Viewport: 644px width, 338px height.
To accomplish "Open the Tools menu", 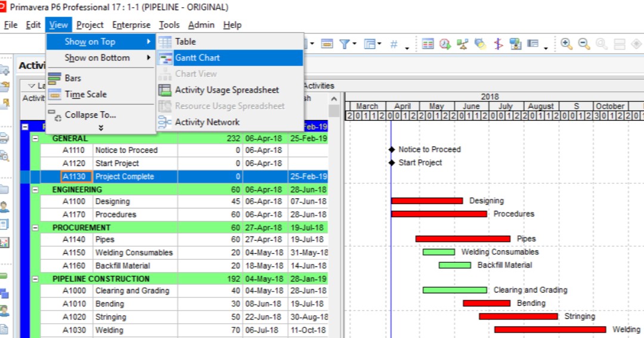I will coord(169,24).
